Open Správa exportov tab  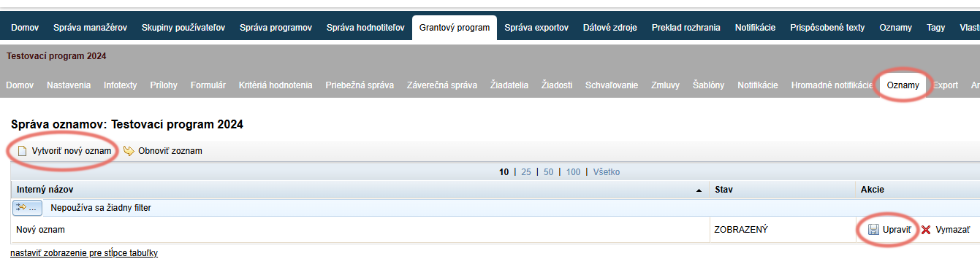[x=536, y=28]
